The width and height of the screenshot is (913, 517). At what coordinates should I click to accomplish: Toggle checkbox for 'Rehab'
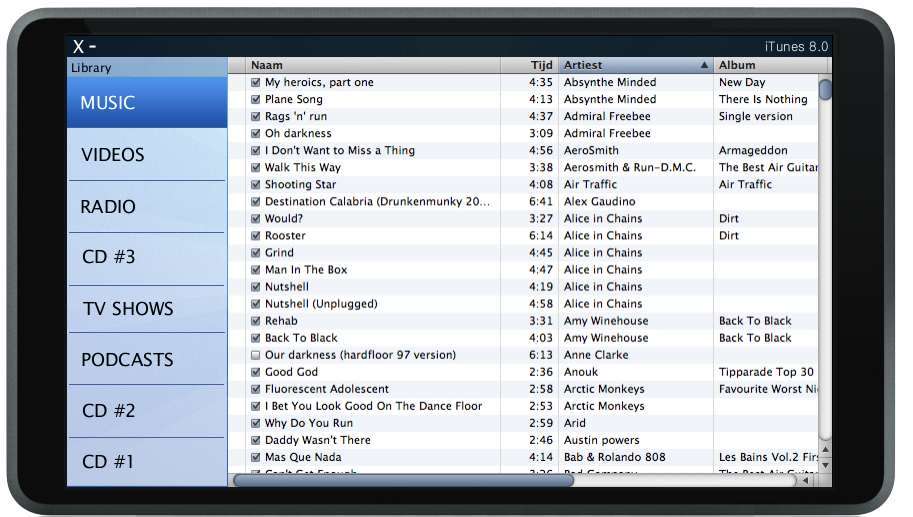click(256, 321)
